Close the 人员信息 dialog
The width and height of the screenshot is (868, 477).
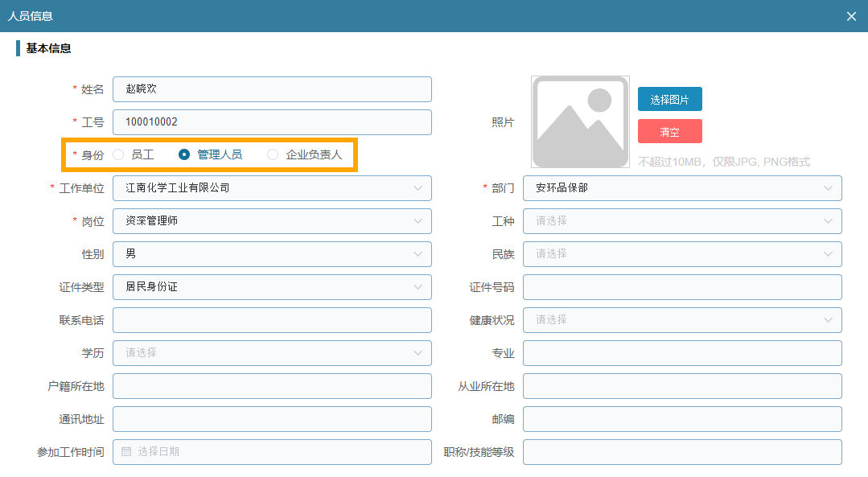(x=851, y=17)
